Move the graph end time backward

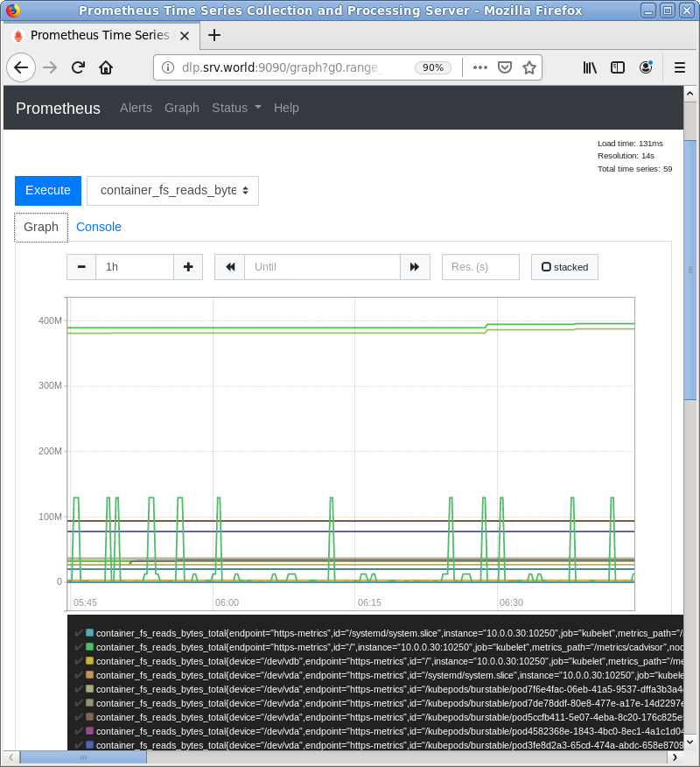coord(230,267)
